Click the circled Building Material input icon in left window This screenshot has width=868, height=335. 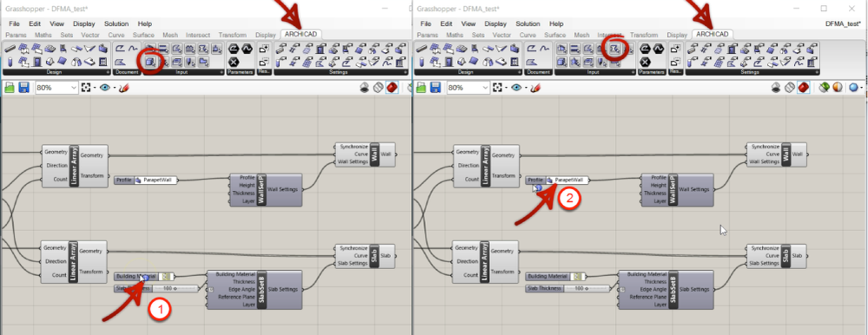150,62
